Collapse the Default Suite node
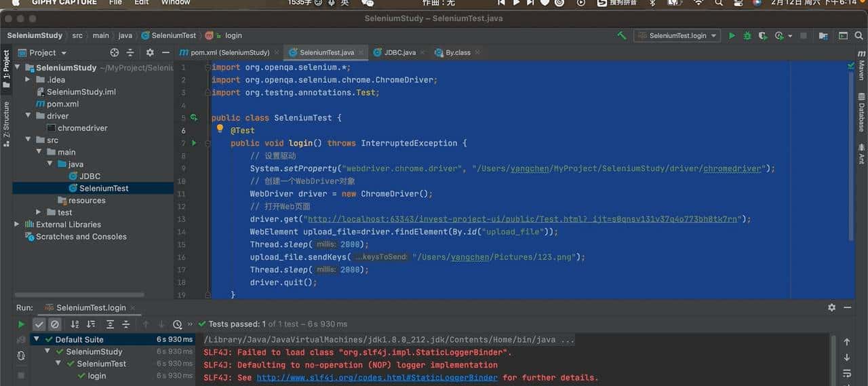 coord(38,339)
